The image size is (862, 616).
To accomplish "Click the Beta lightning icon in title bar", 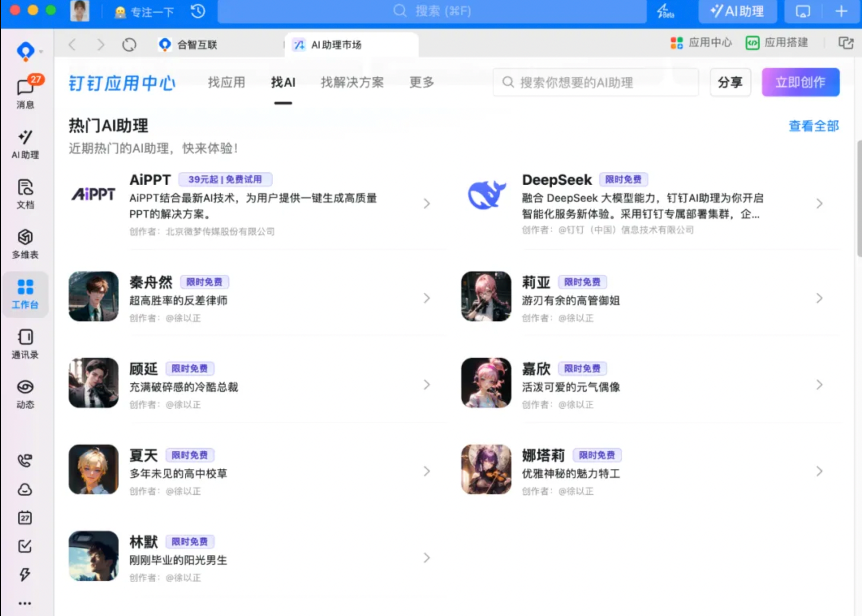I will [665, 11].
